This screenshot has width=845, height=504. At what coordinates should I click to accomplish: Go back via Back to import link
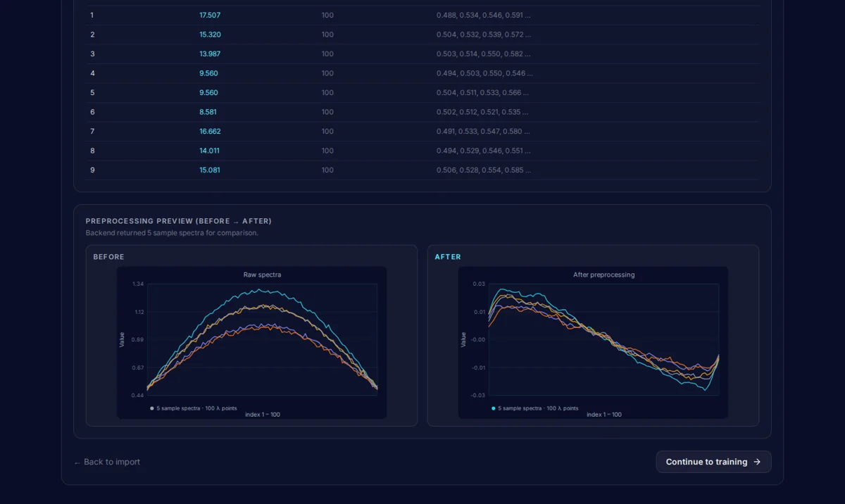[107, 462]
